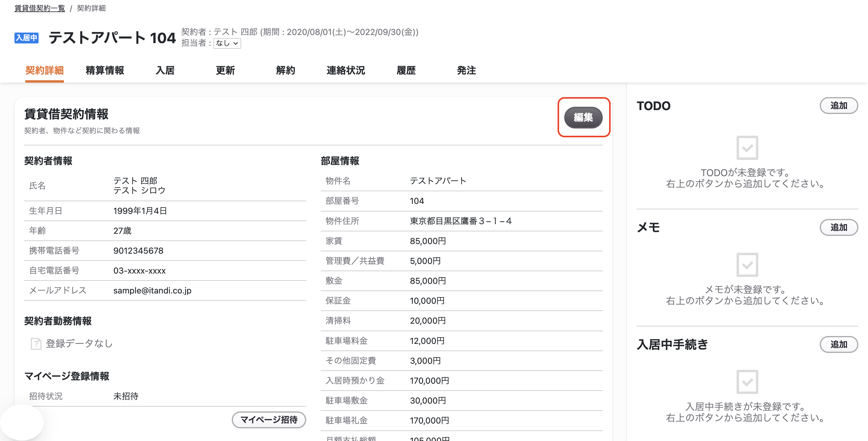Open the 精算情報 tab

(x=105, y=71)
